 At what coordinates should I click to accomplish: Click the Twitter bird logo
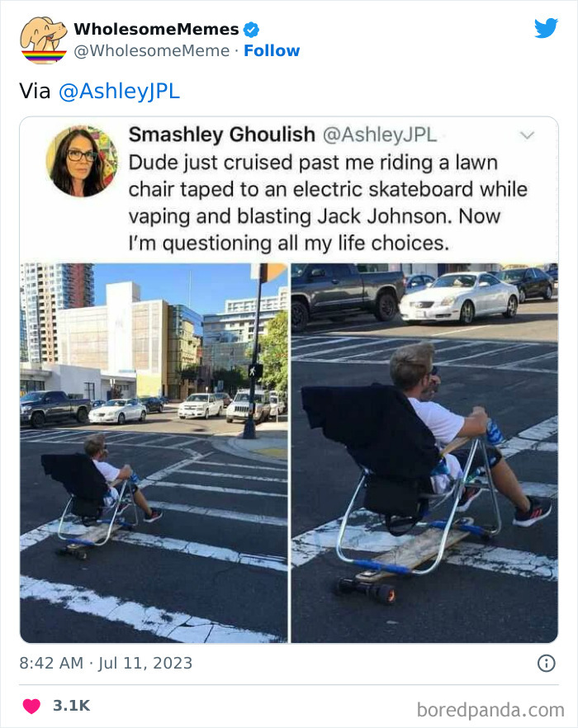[546, 28]
